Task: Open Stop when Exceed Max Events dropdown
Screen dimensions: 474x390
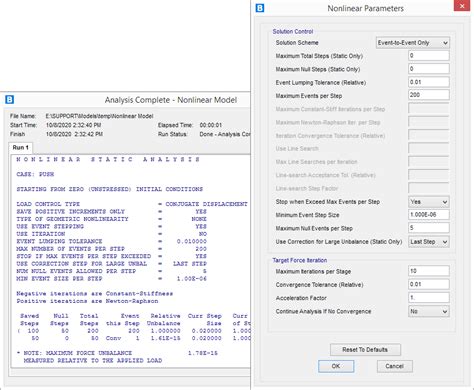Action: point(429,202)
